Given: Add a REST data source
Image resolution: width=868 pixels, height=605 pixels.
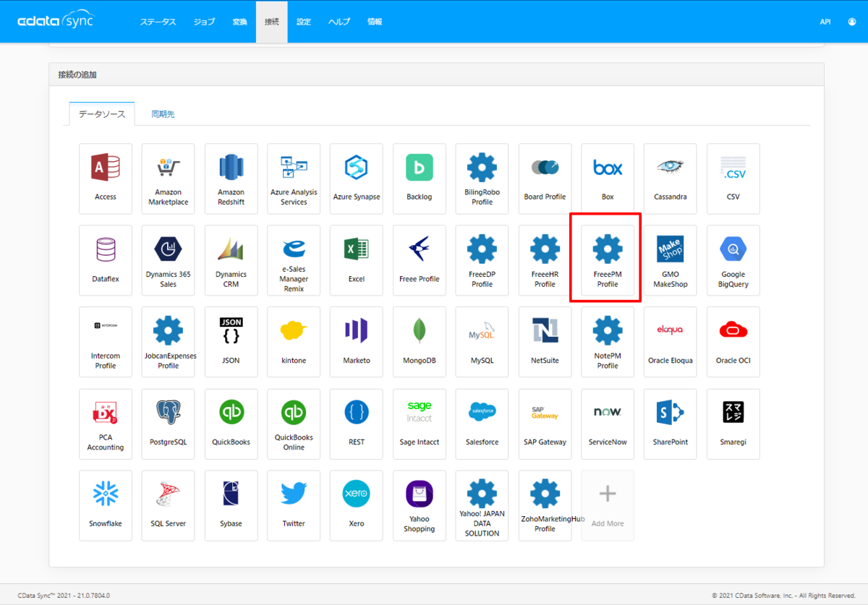Looking at the screenshot, I should [x=357, y=424].
